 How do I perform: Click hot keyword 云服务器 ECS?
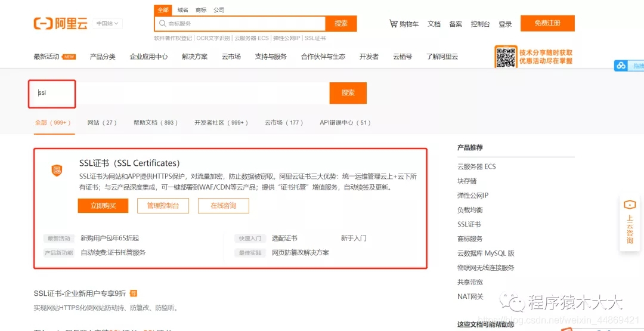point(252,38)
